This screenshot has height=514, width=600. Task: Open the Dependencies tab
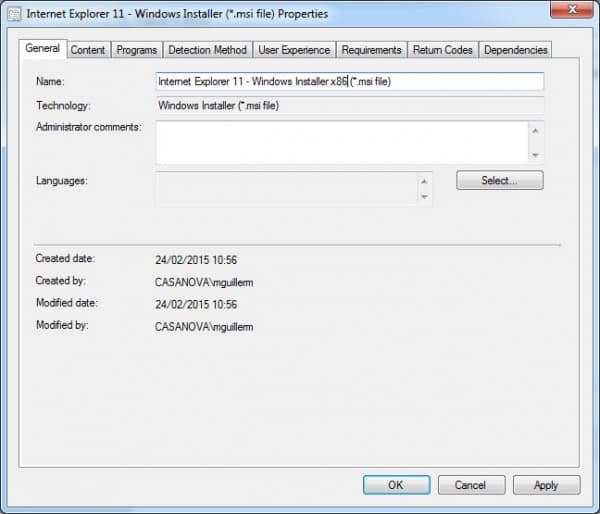(516, 50)
